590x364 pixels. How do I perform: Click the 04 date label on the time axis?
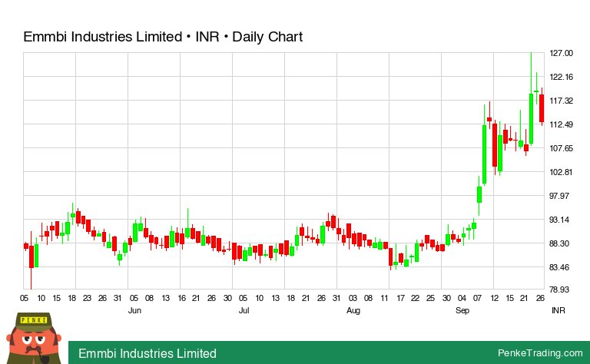(462, 298)
